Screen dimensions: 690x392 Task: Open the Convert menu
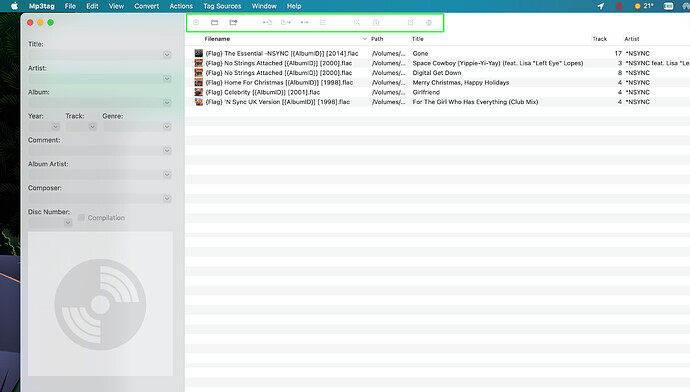(x=147, y=6)
